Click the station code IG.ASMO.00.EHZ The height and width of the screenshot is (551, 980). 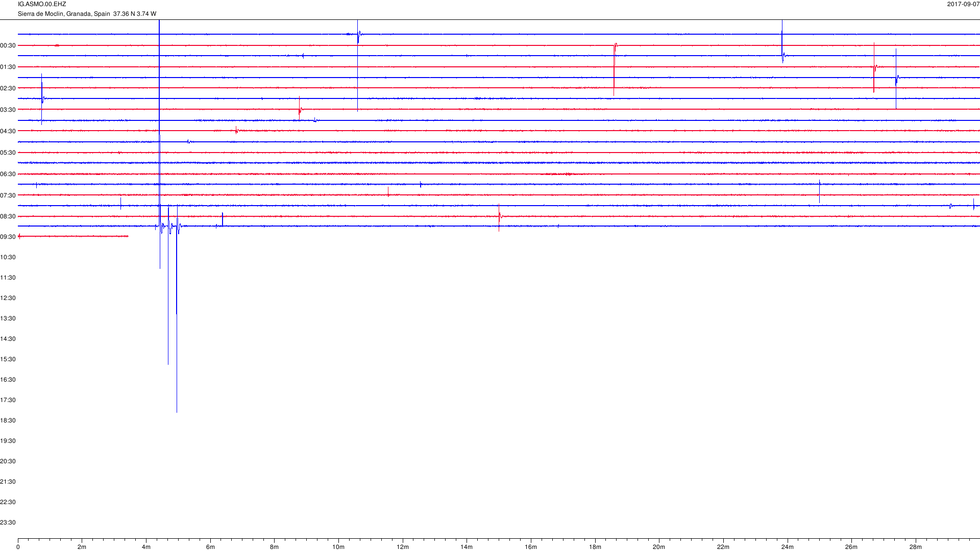point(42,4)
